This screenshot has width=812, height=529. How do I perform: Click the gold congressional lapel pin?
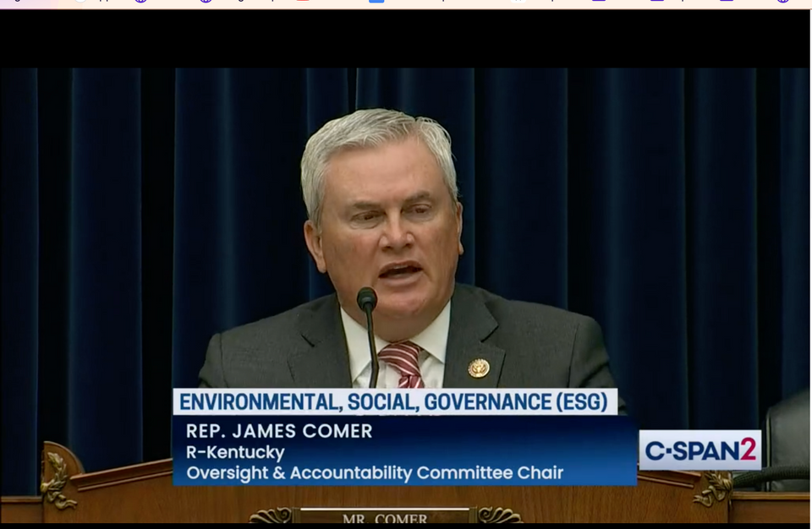(479, 368)
